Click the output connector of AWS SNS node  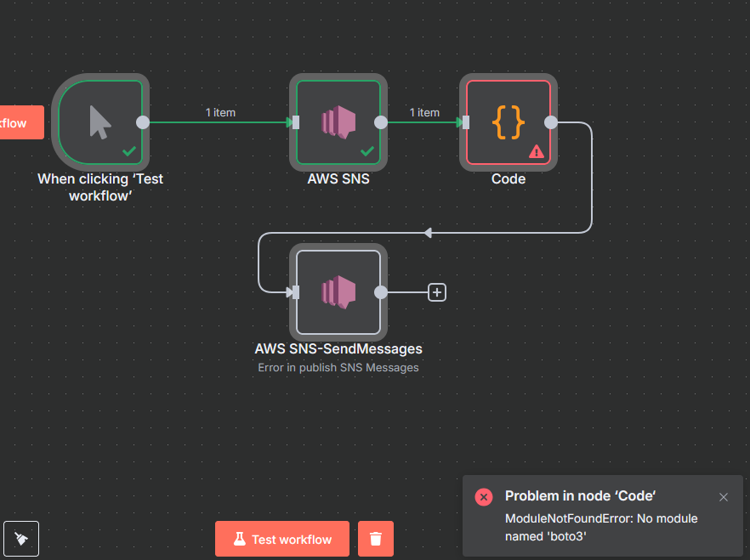click(x=381, y=122)
